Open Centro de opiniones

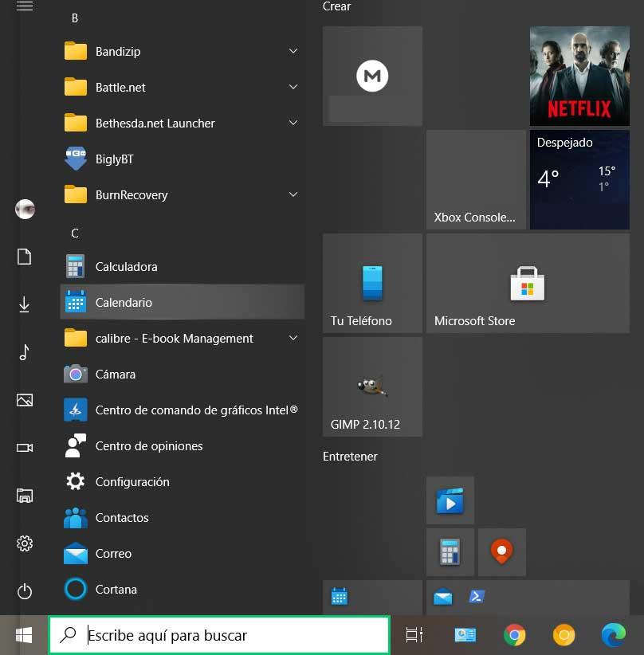183,445
